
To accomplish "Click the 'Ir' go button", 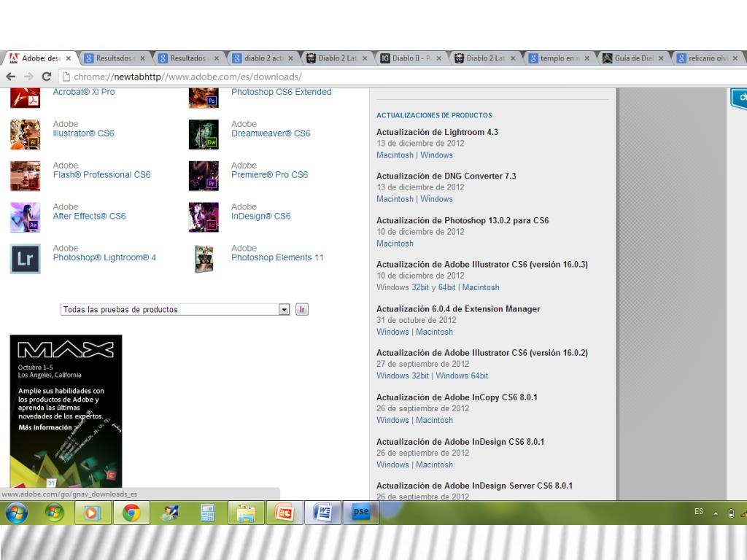I will (302, 309).
